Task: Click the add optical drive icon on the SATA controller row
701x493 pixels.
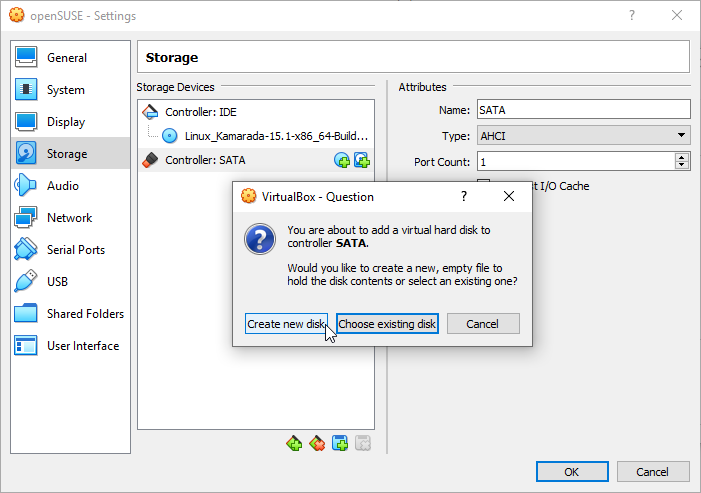Action: (342, 160)
